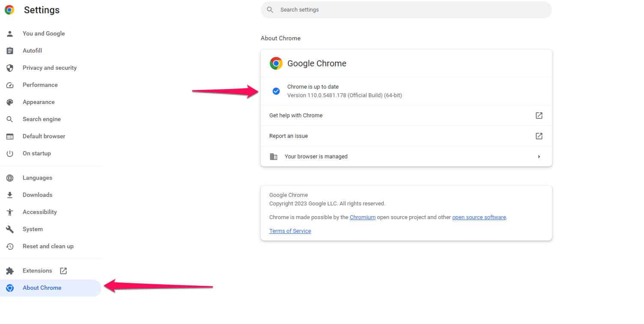Screen dimensions: 644x324
Task: Open Downloads settings
Action: click(37, 195)
